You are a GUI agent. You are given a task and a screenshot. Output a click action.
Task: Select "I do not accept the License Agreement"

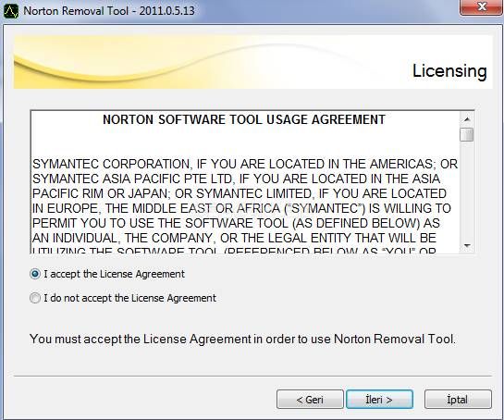click(x=35, y=298)
